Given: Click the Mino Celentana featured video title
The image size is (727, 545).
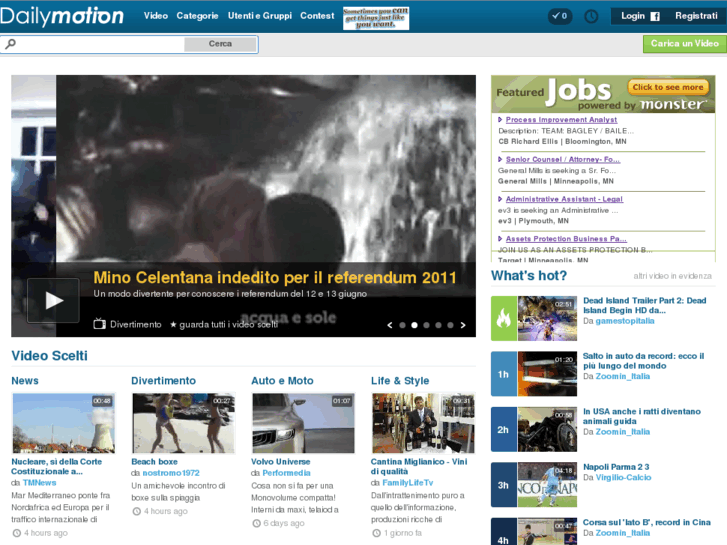Looking at the screenshot, I should pyautogui.click(x=275, y=277).
